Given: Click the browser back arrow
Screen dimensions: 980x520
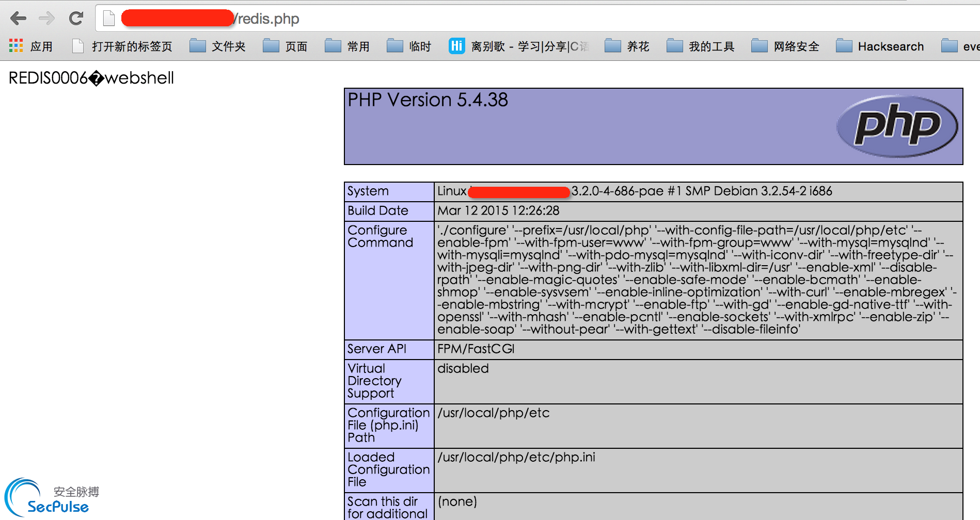Looking at the screenshot, I should [18, 19].
